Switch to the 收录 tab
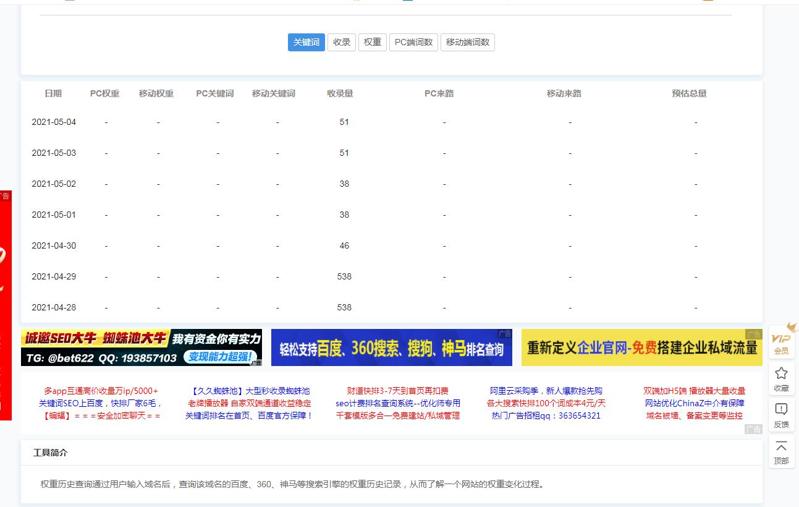Image resolution: width=799 pixels, height=507 pixels. click(341, 43)
